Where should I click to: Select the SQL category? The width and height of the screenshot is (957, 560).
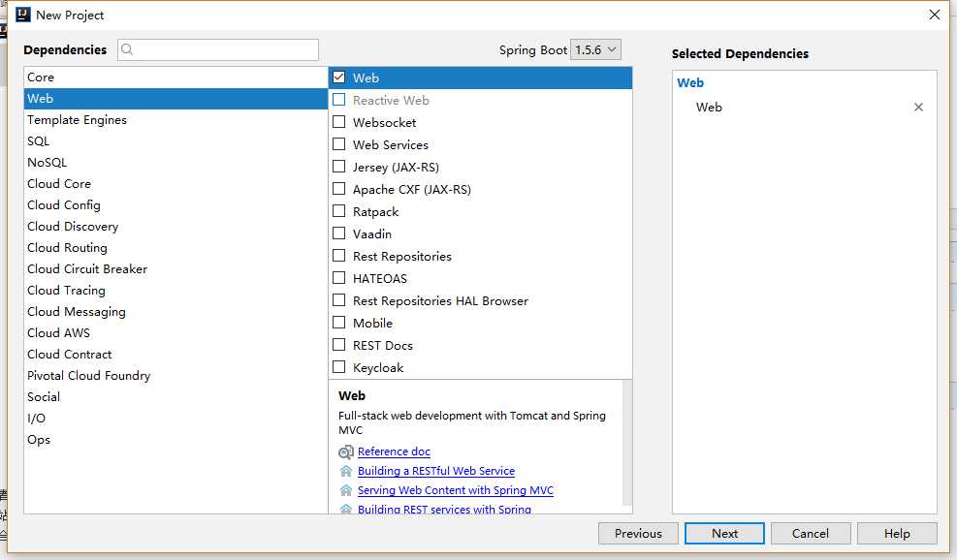click(175, 141)
